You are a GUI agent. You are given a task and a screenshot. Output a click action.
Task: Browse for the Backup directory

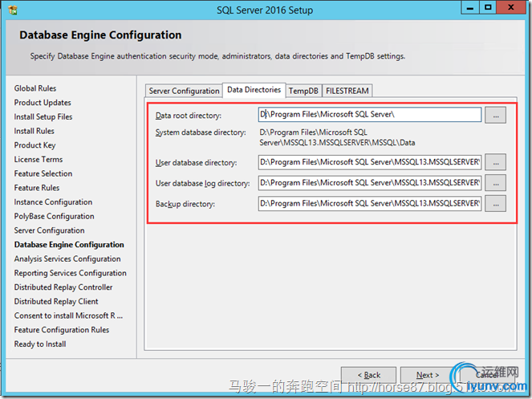[495, 204]
